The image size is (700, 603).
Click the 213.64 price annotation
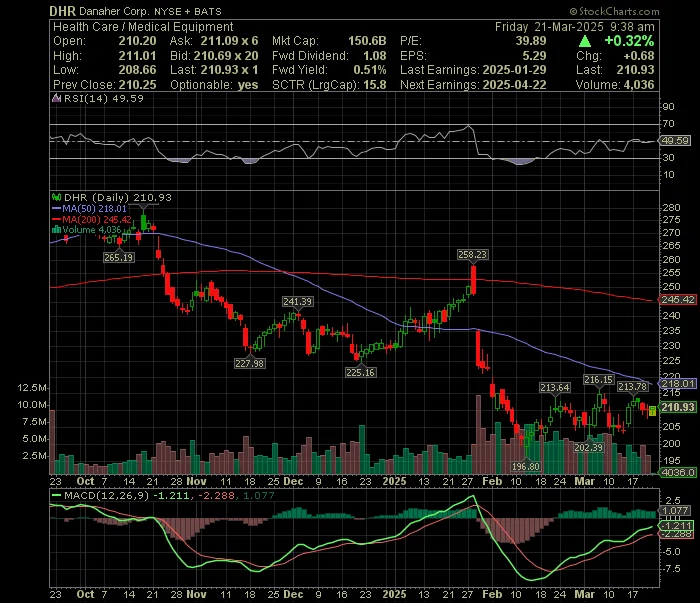point(555,387)
